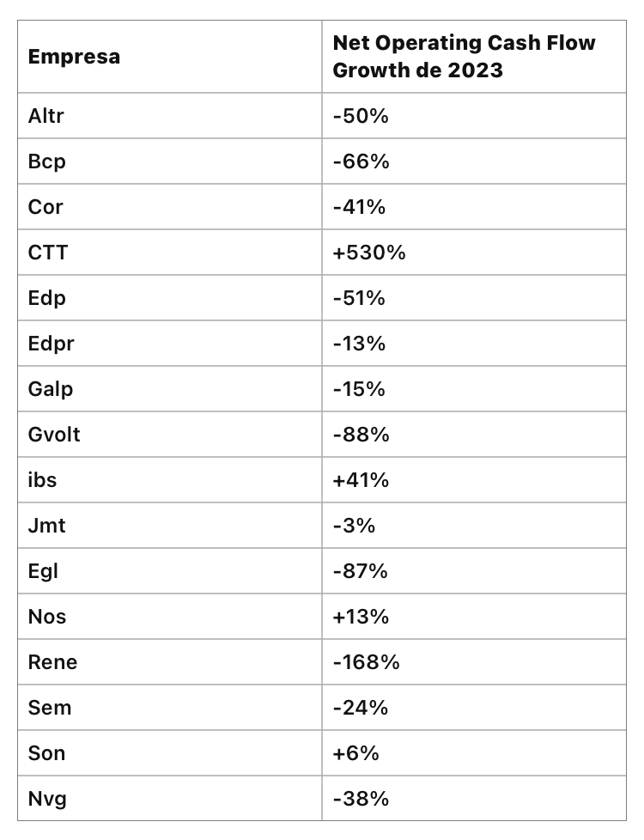The height and width of the screenshot is (840, 644).
Task: Click the -41% value for Cor
Action: 359,207
